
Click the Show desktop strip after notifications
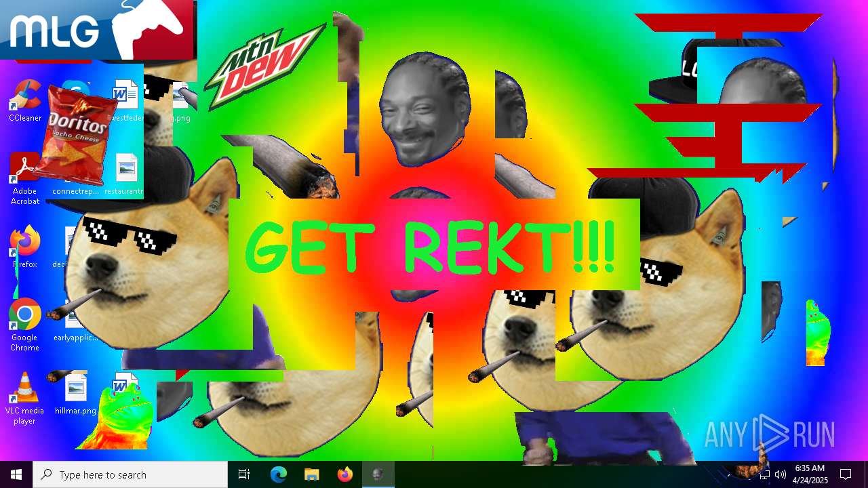866,474
